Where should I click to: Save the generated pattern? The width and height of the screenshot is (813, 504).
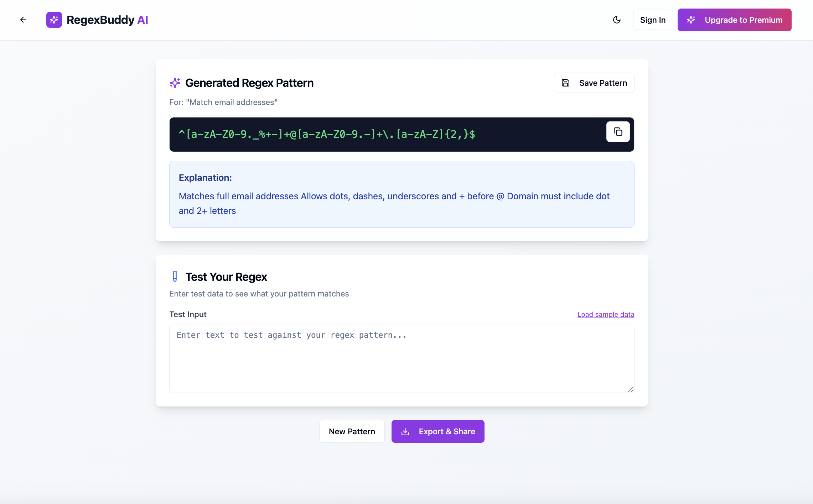(594, 83)
